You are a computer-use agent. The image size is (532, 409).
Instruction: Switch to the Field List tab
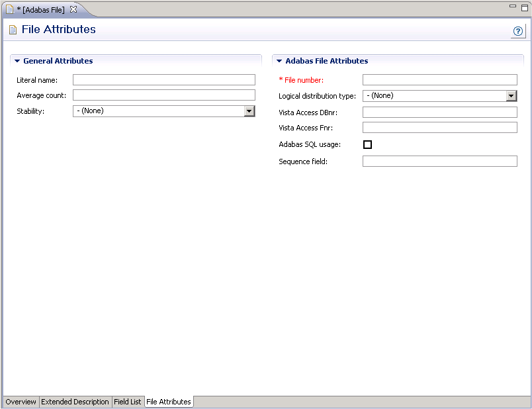coord(127,402)
